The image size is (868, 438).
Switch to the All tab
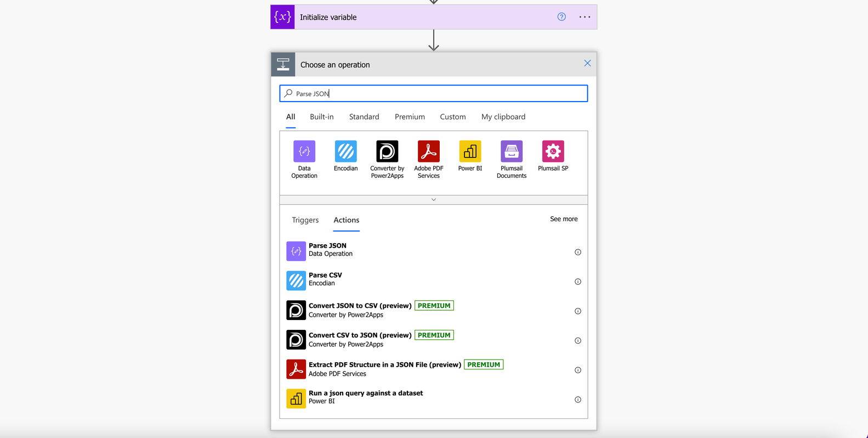tap(291, 117)
